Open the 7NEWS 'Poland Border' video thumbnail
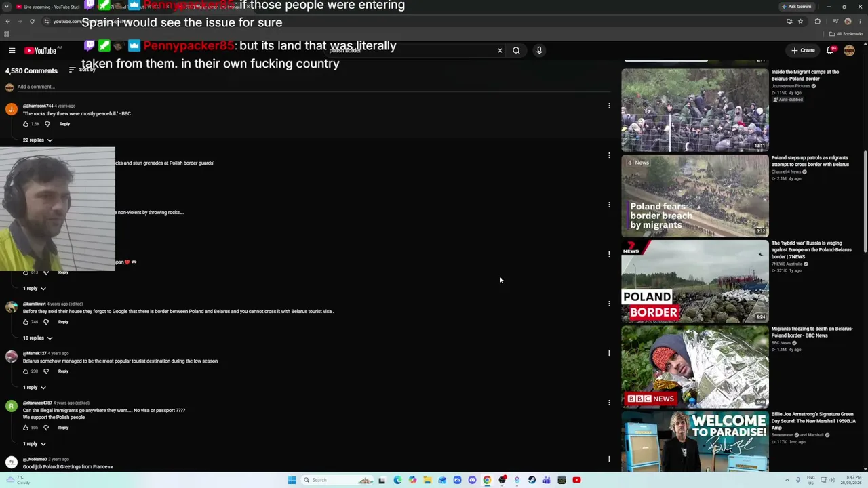868x488 pixels. pyautogui.click(x=695, y=281)
